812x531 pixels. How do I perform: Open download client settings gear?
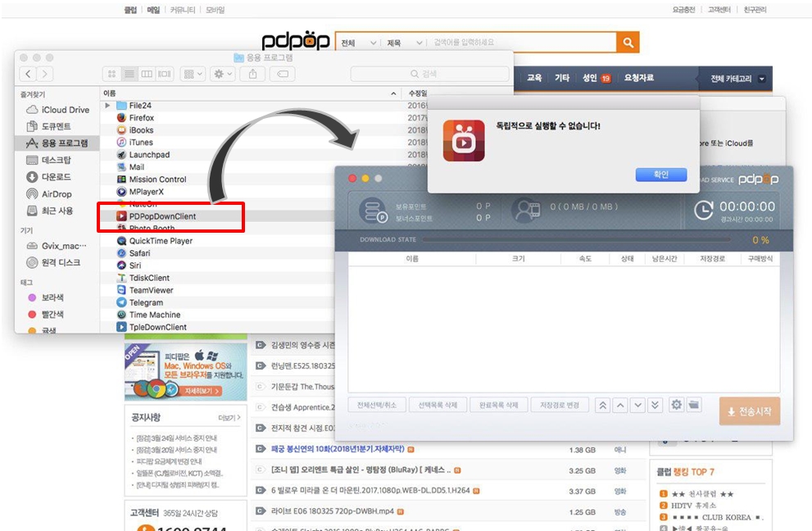coord(676,405)
